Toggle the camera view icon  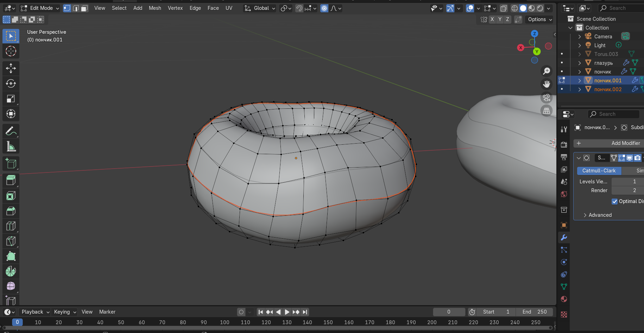click(x=547, y=98)
